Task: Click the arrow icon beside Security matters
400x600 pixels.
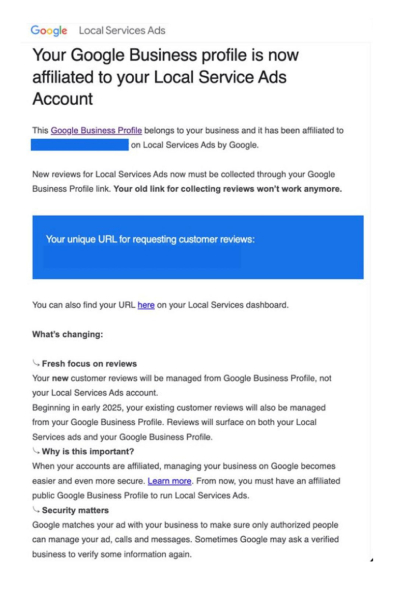Action: (36, 509)
